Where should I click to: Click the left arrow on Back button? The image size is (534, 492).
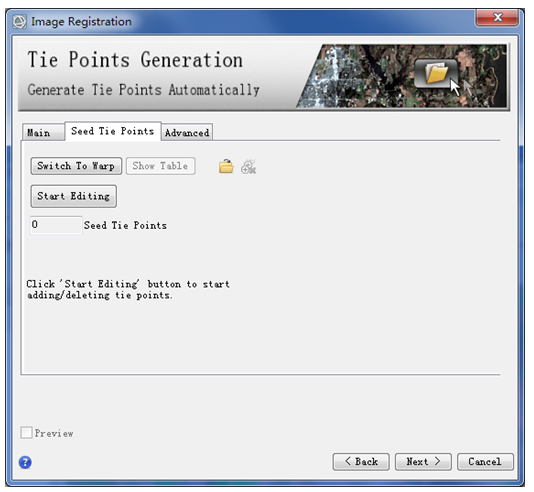pos(348,461)
